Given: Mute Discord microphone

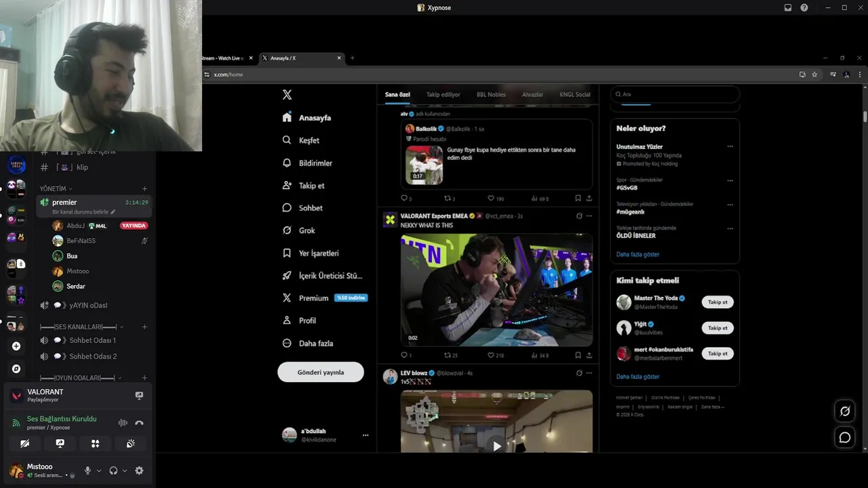Looking at the screenshot, I should click(87, 470).
